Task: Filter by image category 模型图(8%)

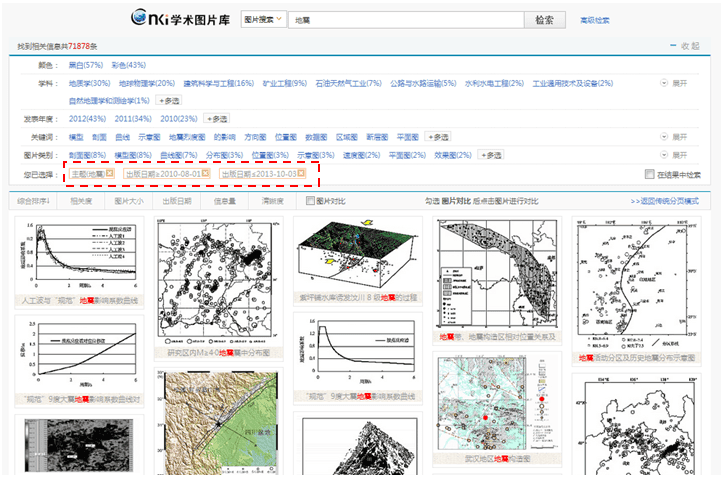Action: [x=133, y=155]
